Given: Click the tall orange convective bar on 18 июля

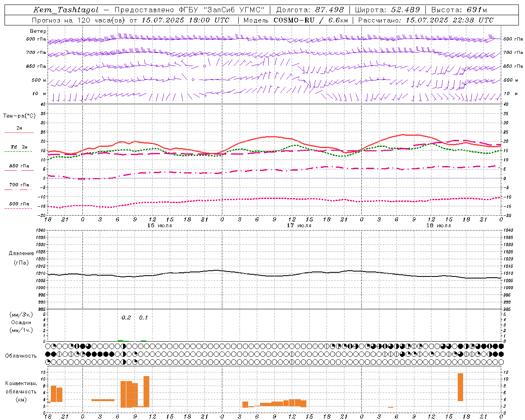Looking at the screenshot, I should (461, 387).
